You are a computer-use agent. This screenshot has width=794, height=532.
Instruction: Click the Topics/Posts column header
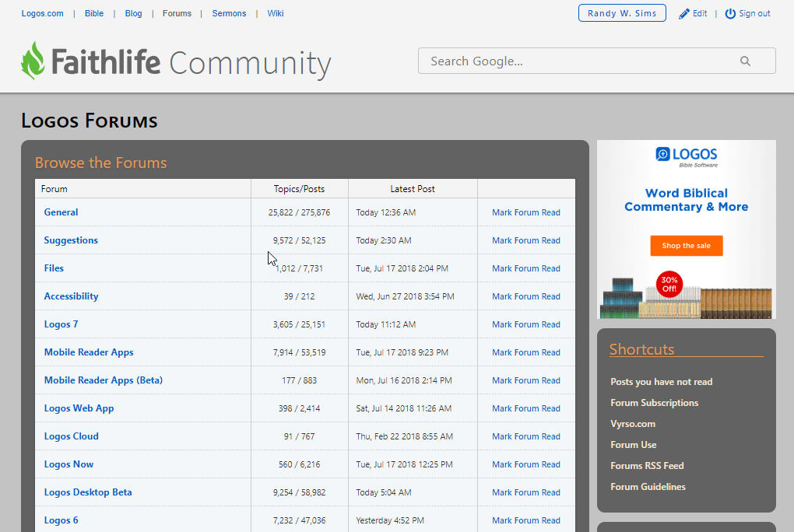tap(299, 189)
